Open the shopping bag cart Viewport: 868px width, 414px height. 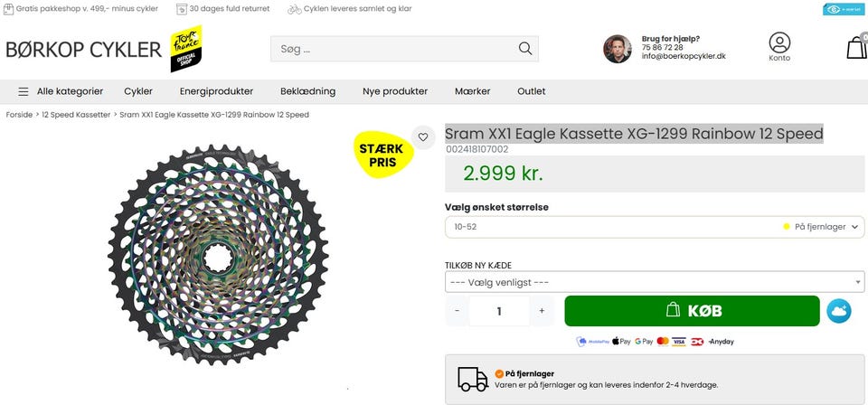coord(856,47)
